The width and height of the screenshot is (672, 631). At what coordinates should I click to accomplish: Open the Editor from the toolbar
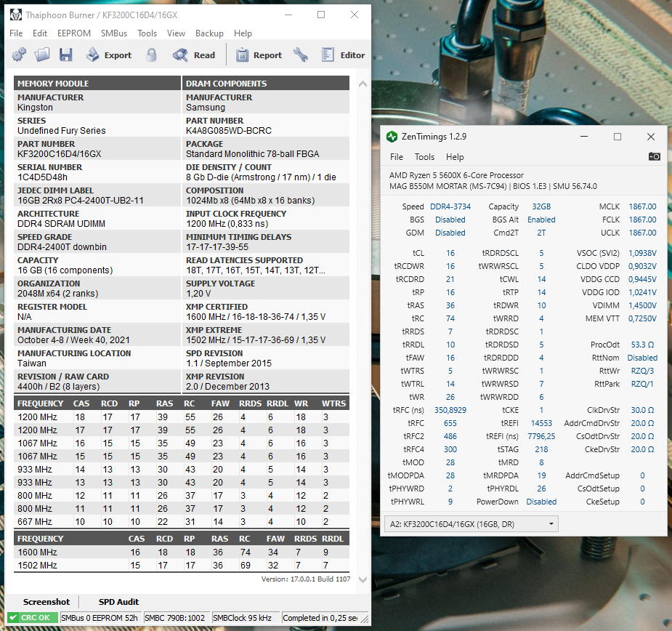tap(343, 55)
